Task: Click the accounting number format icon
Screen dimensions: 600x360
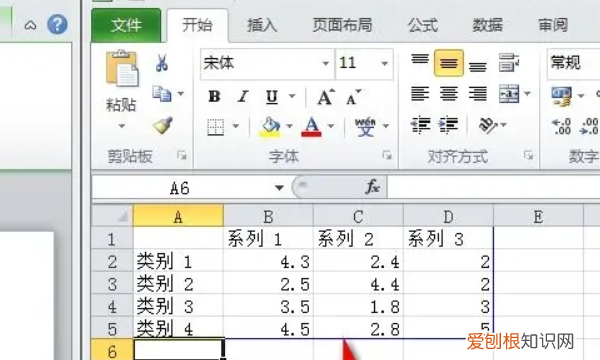Action: [561, 96]
